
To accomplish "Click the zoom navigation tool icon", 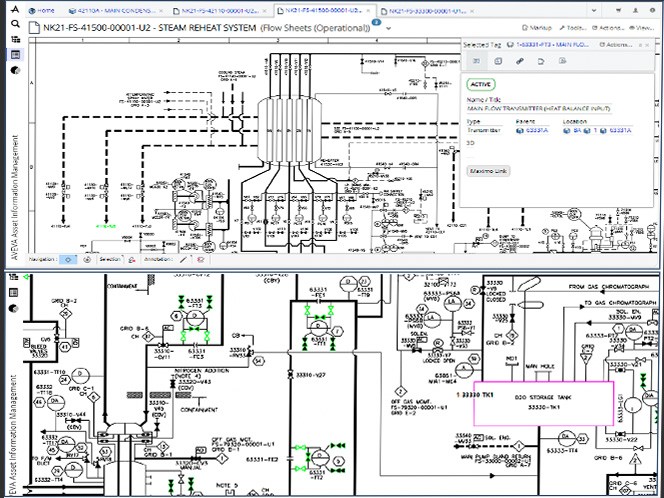I will tap(84, 259).
